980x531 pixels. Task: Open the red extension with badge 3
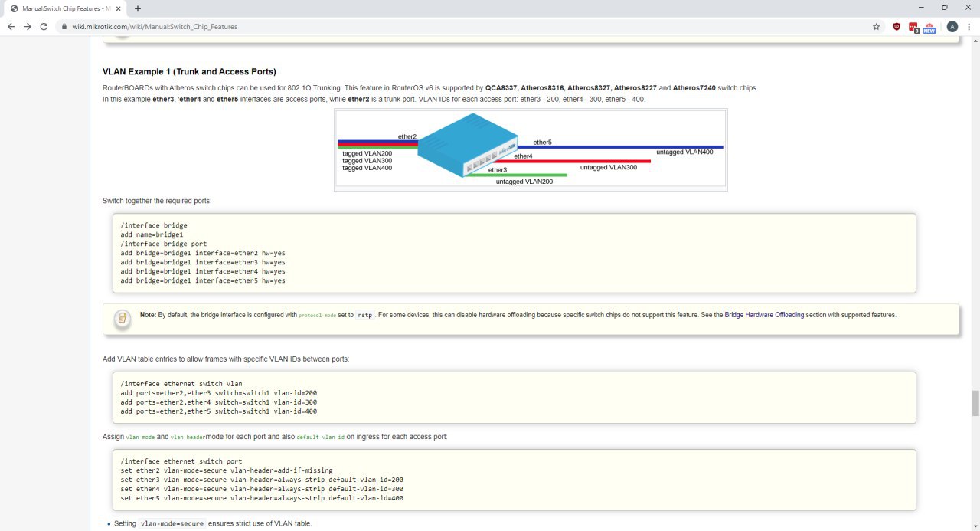tap(913, 27)
